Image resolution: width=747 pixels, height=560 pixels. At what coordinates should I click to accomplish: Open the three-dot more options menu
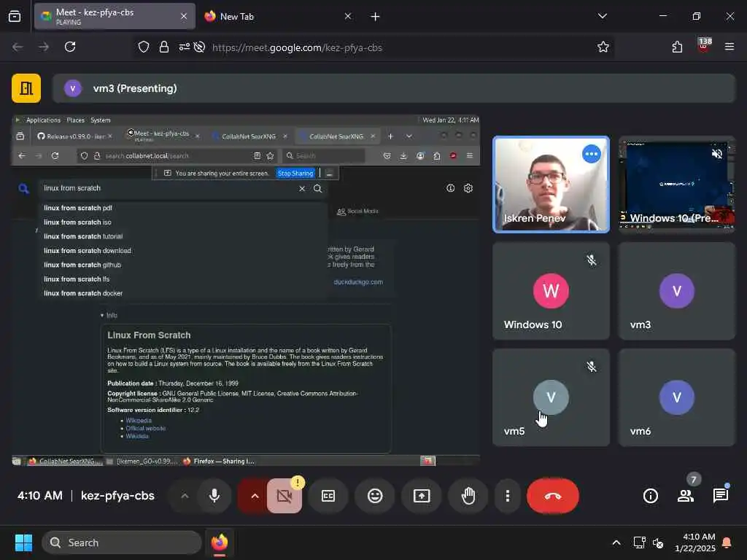508,496
